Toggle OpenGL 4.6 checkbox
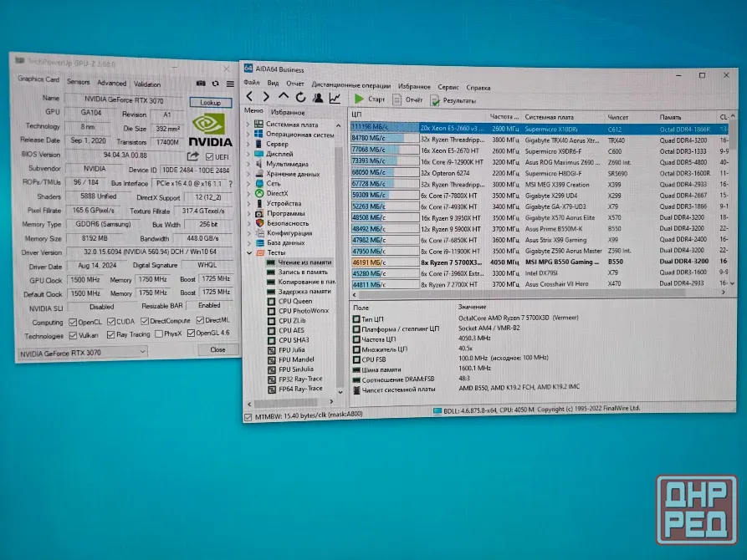Image resolution: width=747 pixels, height=560 pixels. pyautogui.click(x=191, y=333)
